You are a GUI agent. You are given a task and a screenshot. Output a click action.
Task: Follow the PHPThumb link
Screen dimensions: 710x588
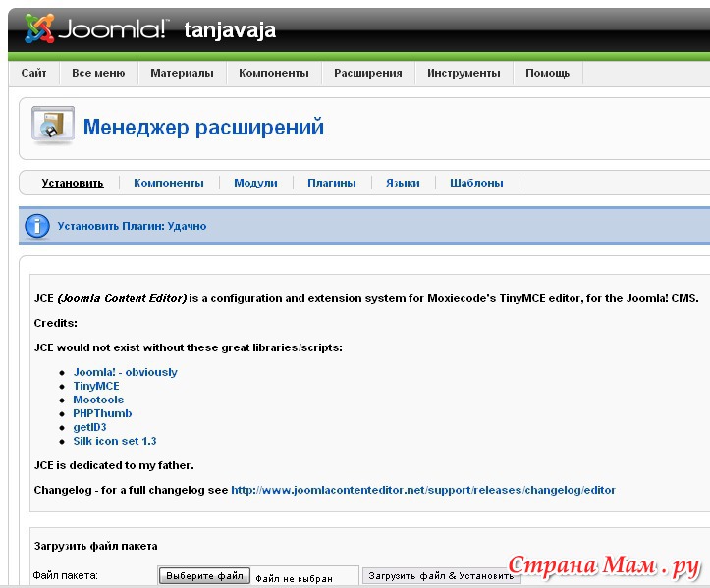tap(102, 413)
